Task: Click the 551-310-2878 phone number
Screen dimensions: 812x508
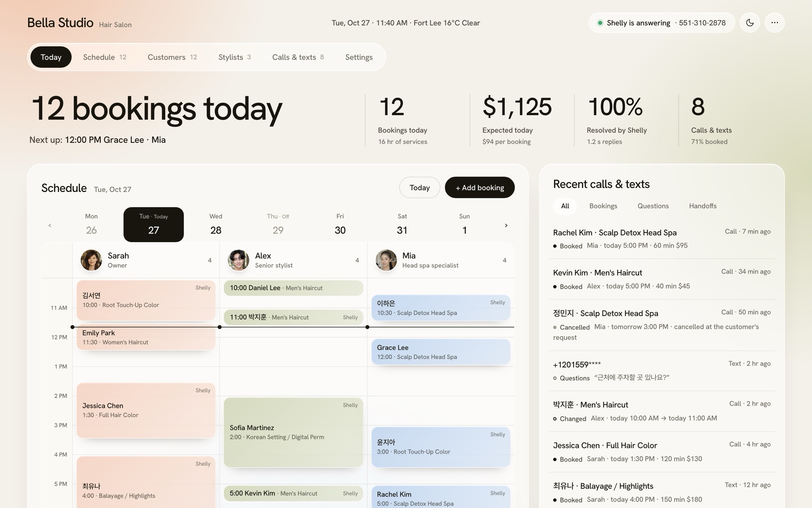Action: [702, 23]
